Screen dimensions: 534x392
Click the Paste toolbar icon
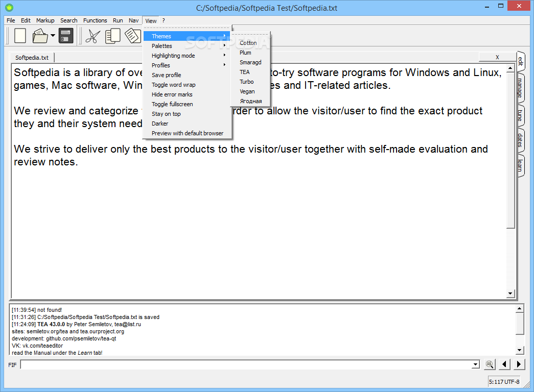pyautogui.click(x=133, y=36)
